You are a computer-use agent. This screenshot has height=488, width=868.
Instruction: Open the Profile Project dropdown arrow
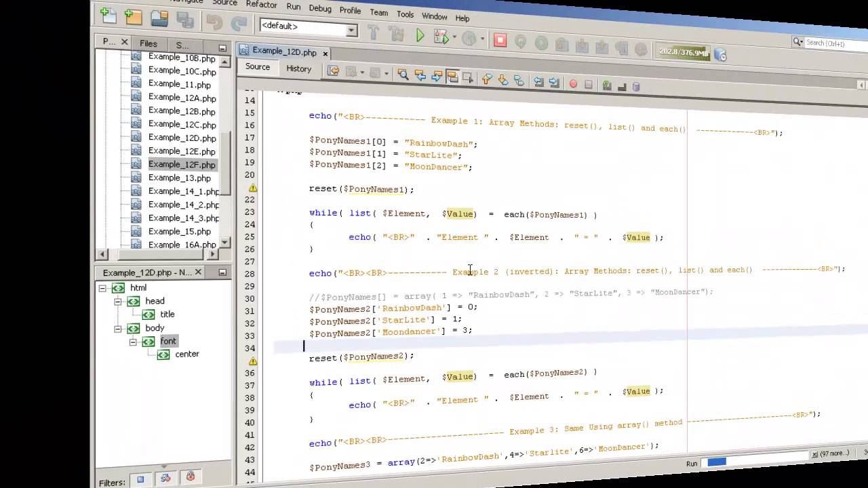click(482, 39)
